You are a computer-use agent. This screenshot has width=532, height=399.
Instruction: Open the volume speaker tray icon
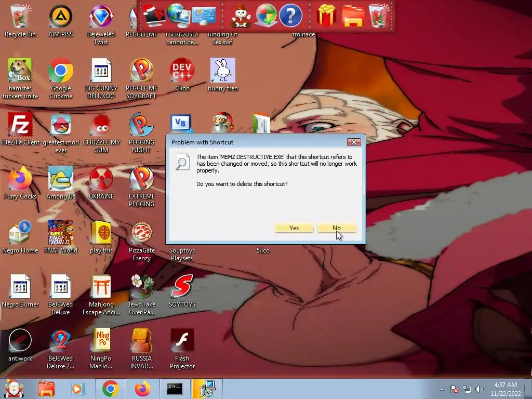[480, 389]
